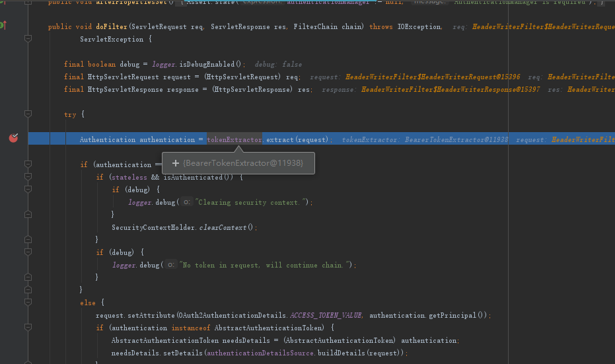Click the doFilter method name
This screenshot has height=364, width=615.
(x=112, y=26)
